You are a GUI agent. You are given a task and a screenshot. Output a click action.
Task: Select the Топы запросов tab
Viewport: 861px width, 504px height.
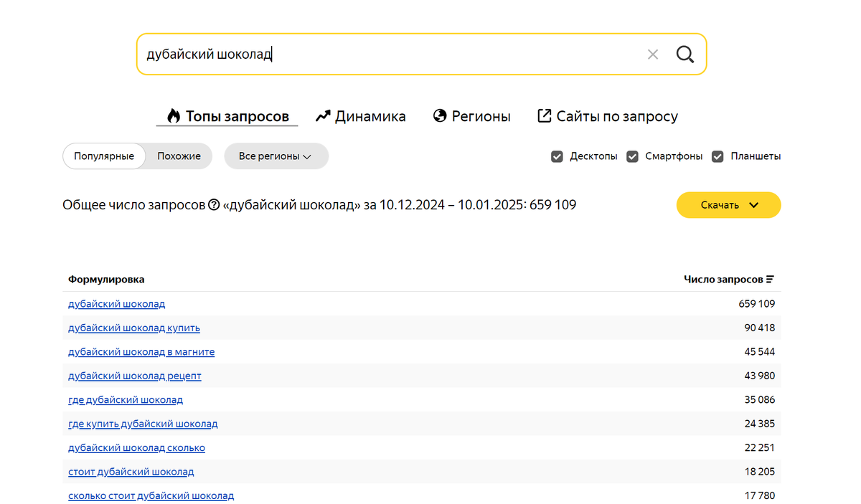click(227, 116)
